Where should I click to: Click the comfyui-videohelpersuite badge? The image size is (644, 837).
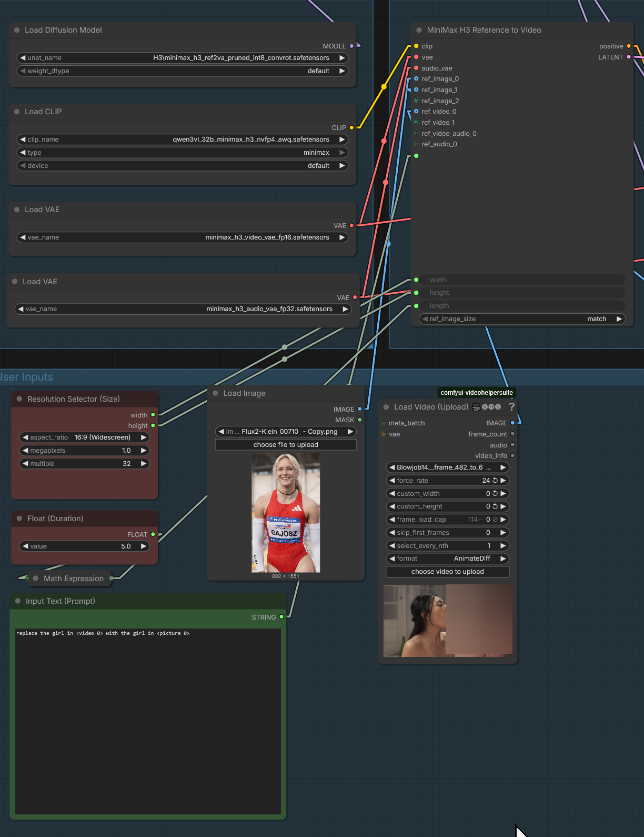pyautogui.click(x=477, y=393)
